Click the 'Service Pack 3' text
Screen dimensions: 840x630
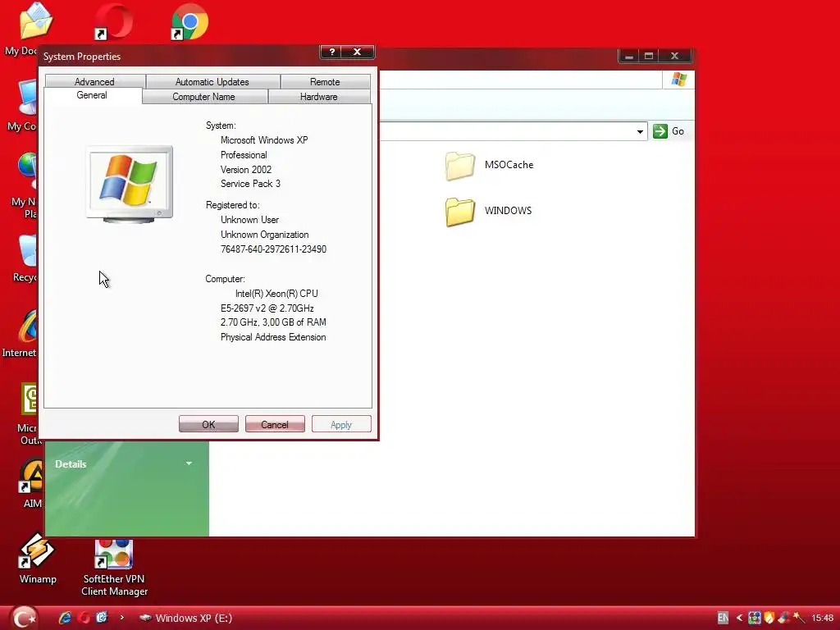coord(250,184)
